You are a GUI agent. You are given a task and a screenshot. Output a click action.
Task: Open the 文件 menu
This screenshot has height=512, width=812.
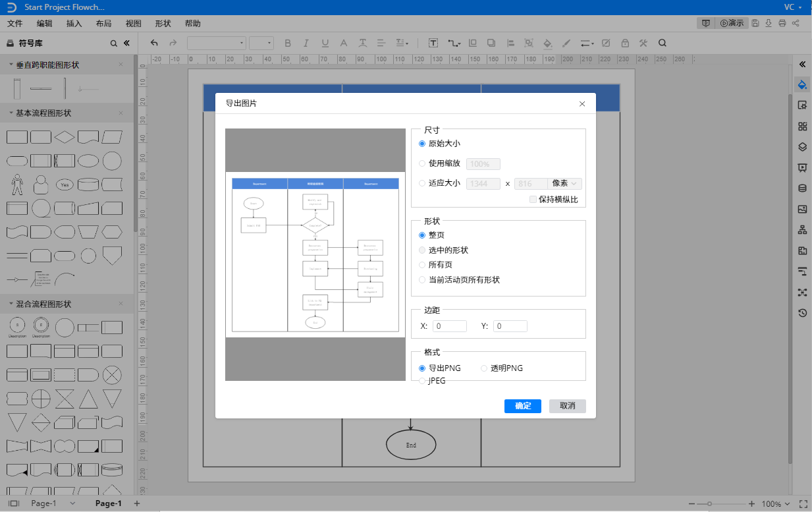(x=14, y=23)
